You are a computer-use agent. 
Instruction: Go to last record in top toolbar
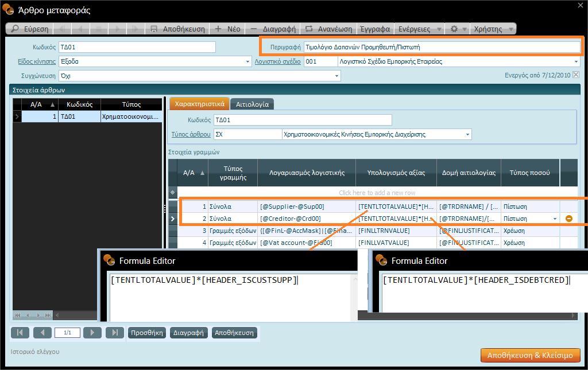[x=135, y=29]
